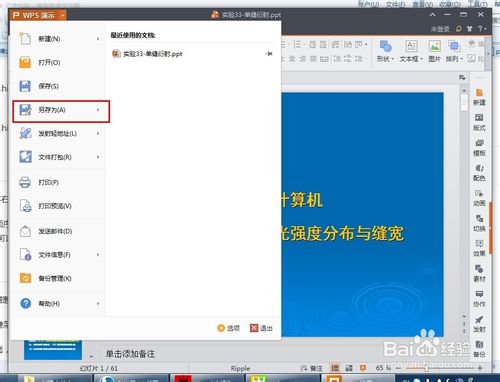Select the blue slide thumbnail at bottom left

[53, 350]
